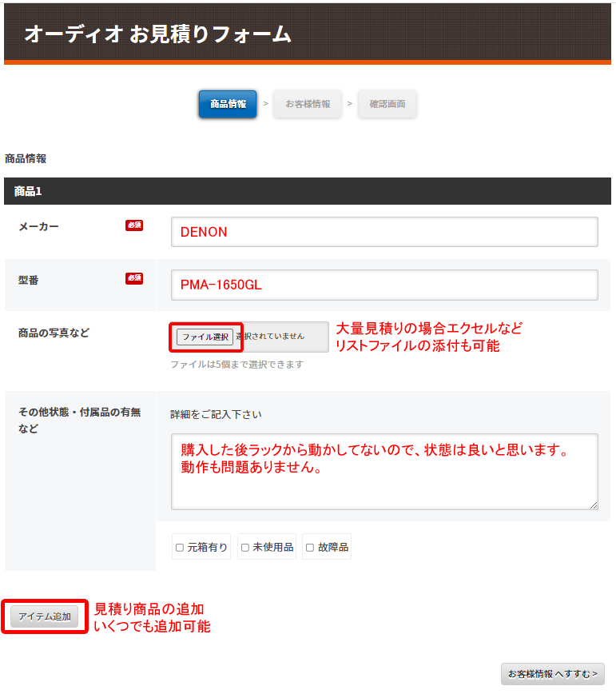Click the resize handle of the details textarea

click(594, 505)
